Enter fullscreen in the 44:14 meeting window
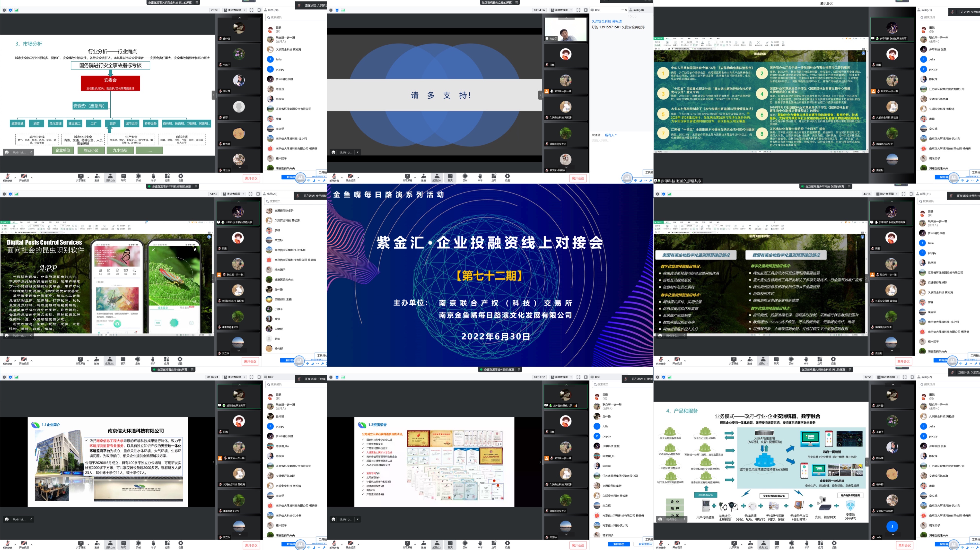Screen dimensions: 980x550 click(x=903, y=194)
